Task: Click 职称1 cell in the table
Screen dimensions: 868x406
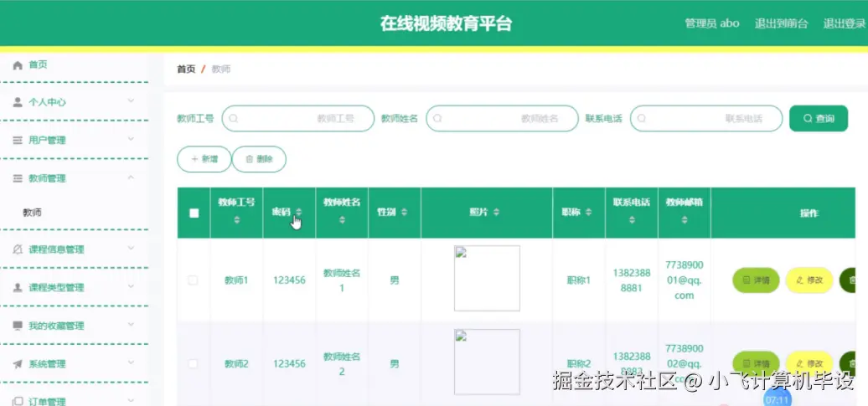Action: coord(579,280)
